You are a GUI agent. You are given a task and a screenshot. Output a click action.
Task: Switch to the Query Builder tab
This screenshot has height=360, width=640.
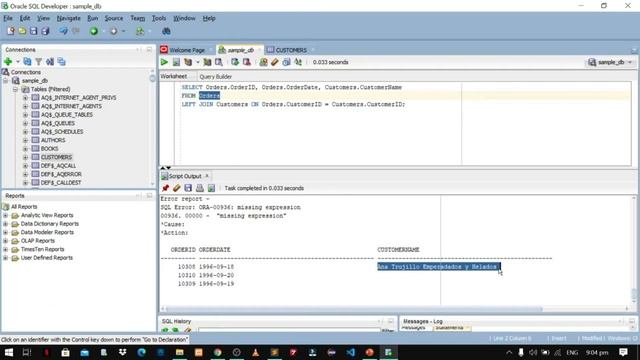click(216, 77)
